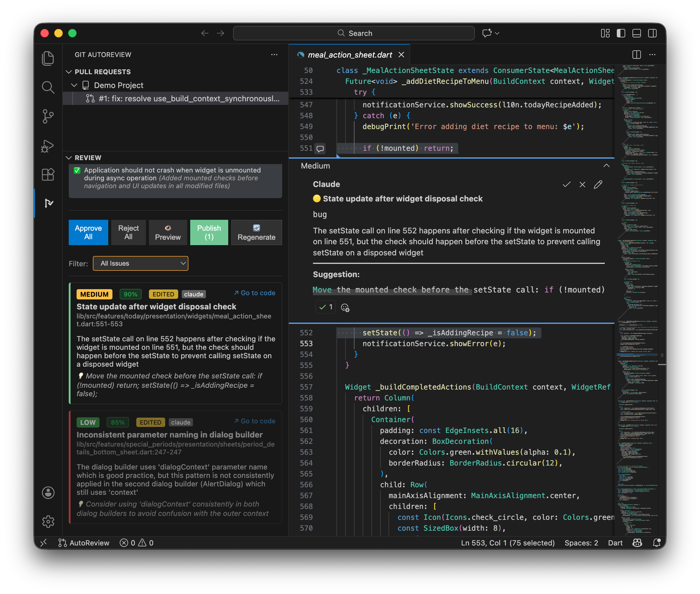Open the Explorer view in the activity bar
700x594 pixels.
pos(48,58)
